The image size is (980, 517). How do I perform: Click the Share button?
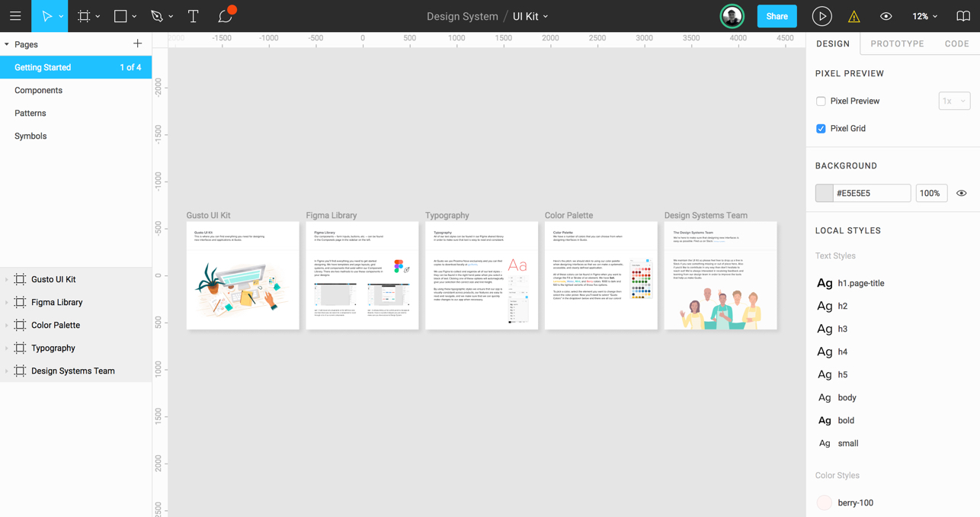pyautogui.click(x=777, y=16)
